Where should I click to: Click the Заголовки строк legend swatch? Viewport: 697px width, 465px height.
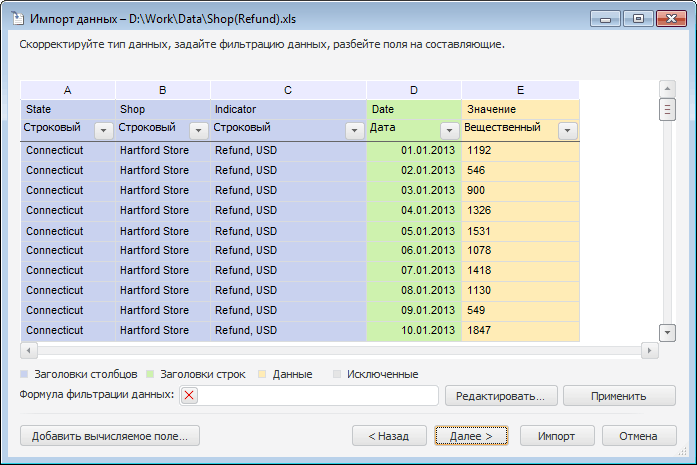tap(150, 374)
